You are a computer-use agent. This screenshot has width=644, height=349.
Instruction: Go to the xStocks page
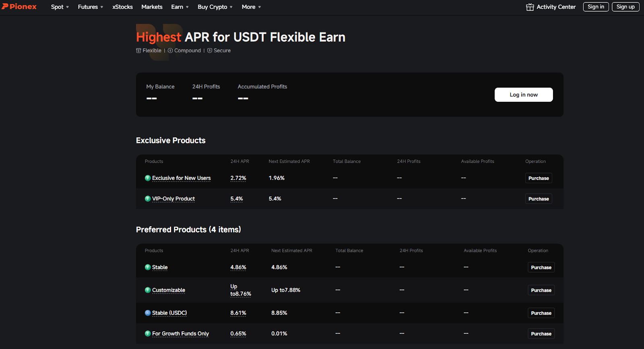pyautogui.click(x=122, y=7)
